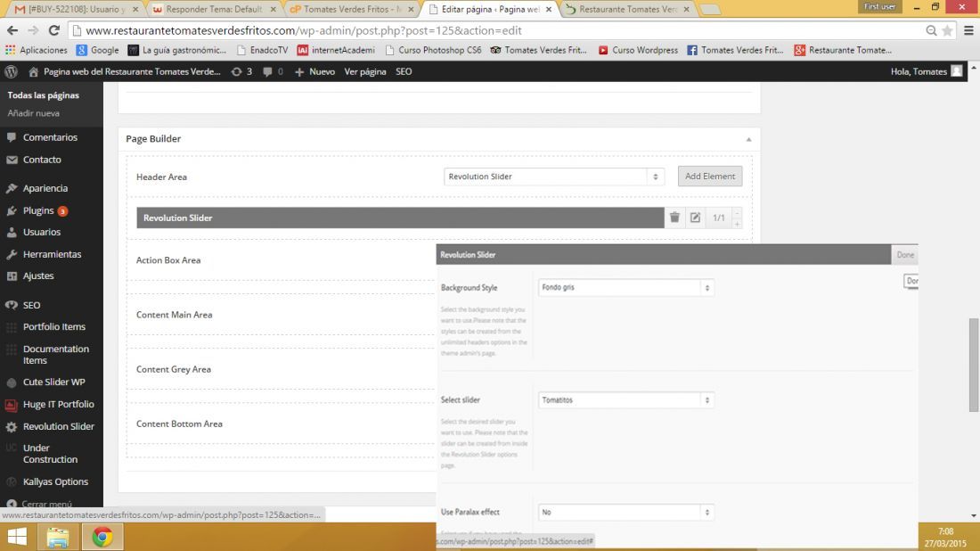This screenshot has width=980, height=551.
Task: Open the Use Paralax effect dropdown
Action: point(625,513)
